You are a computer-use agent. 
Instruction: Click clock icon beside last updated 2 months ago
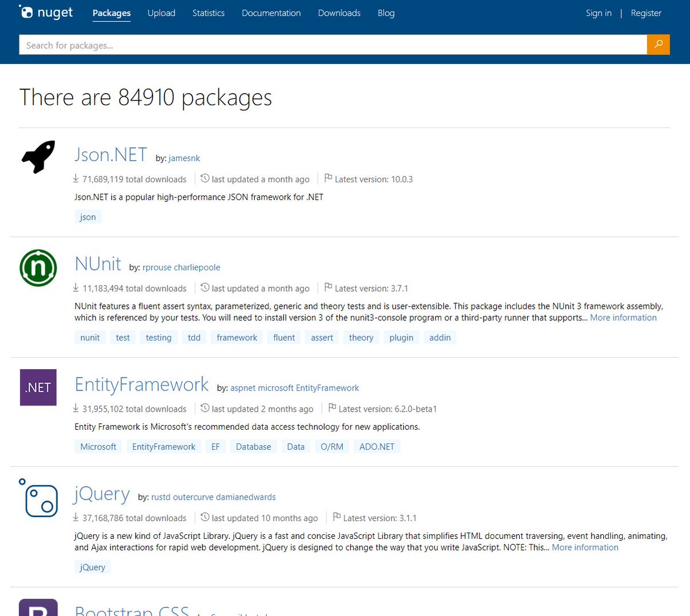coord(205,408)
